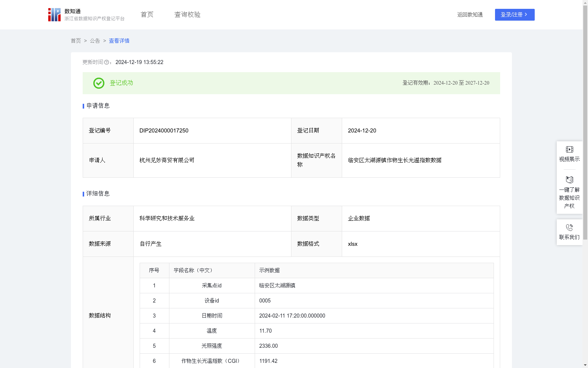Click the title 临安区太湖源镇作物生长光温指数数据
This screenshot has width=588, height=368.
[x=395, y=160]
